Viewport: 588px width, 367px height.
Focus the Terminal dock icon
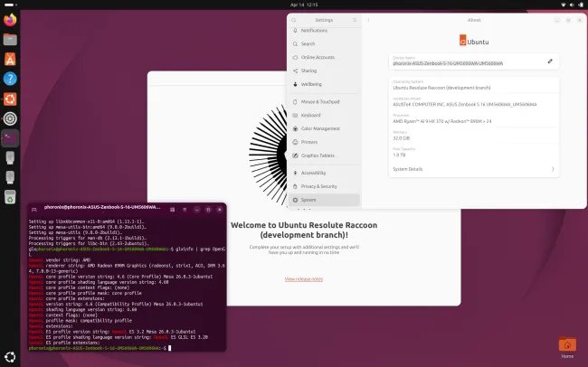coord(10,138)
